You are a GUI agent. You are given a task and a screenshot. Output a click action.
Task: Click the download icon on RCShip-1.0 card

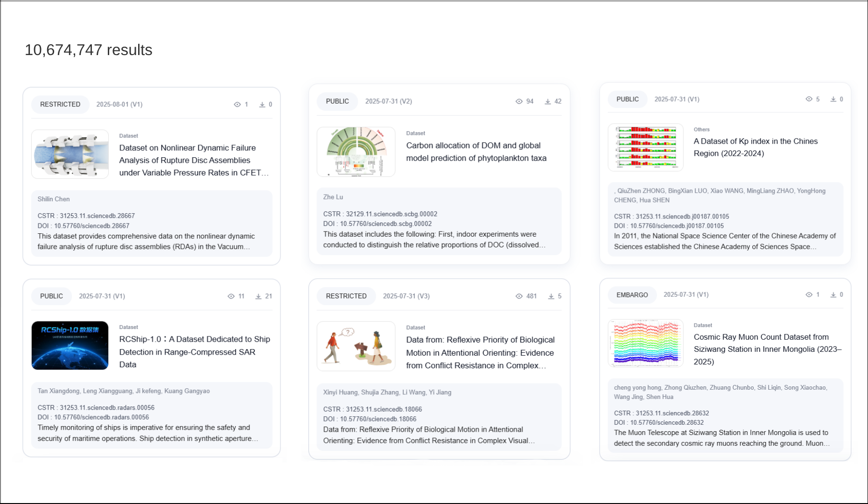(x=258, y=296)
